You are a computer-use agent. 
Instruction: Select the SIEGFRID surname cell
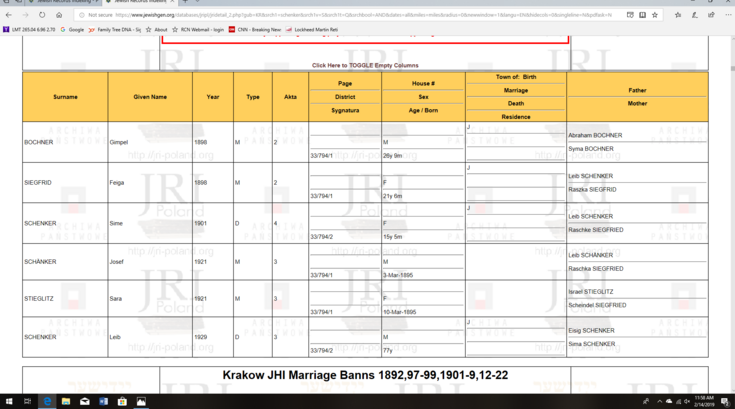[65, 183]
